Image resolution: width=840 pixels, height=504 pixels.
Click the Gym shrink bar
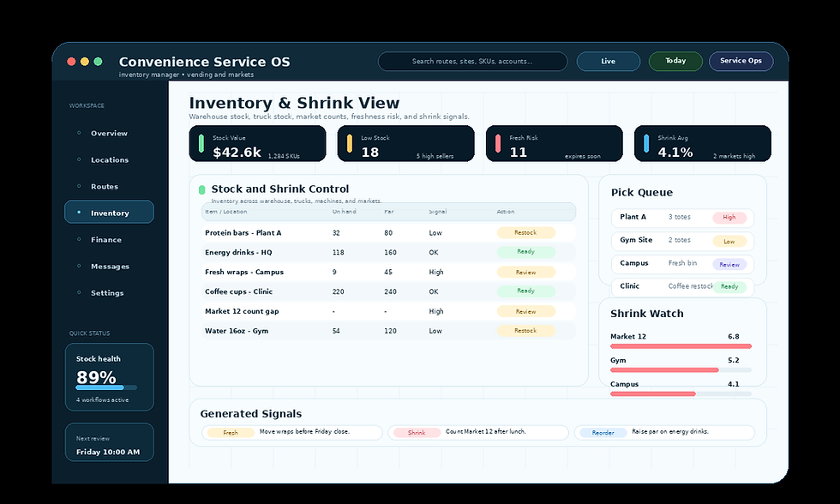681,370
